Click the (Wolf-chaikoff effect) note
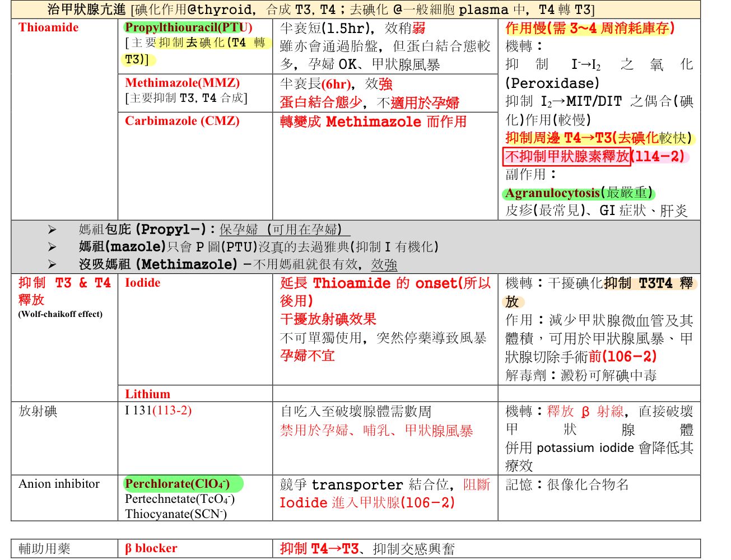 click(x=60, y=314)
